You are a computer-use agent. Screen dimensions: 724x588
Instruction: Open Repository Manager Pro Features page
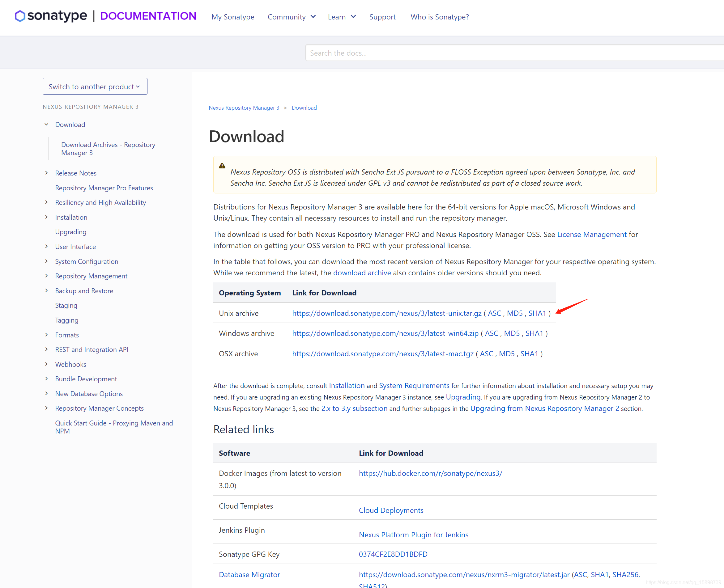tap(104, 188)
